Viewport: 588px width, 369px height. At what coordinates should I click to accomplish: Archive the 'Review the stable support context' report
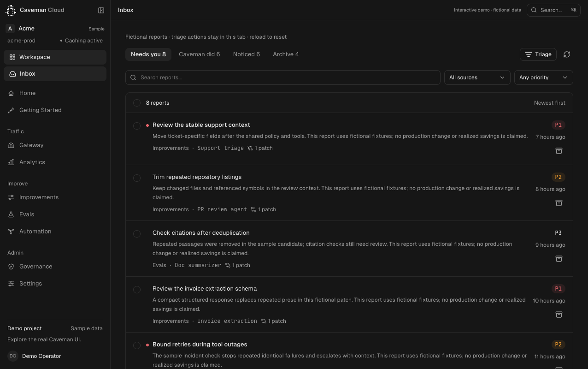click(x=559, y=151)
